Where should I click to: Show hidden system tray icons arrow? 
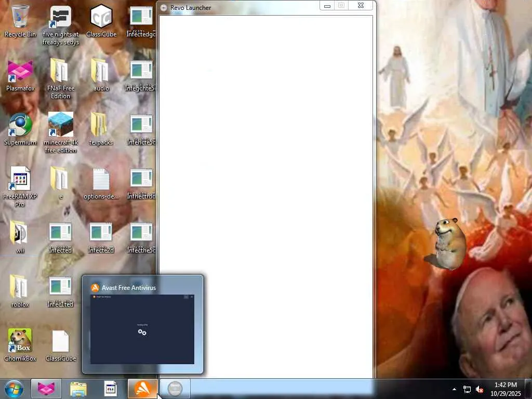tap(454, 389)
